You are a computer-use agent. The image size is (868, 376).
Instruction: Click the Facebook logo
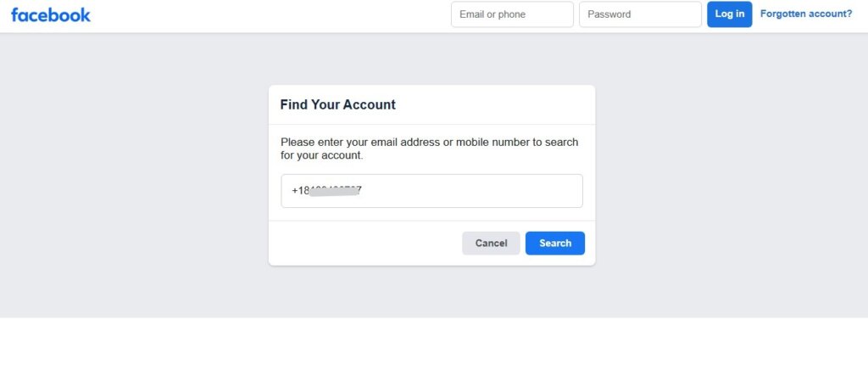tap(51, 14)
